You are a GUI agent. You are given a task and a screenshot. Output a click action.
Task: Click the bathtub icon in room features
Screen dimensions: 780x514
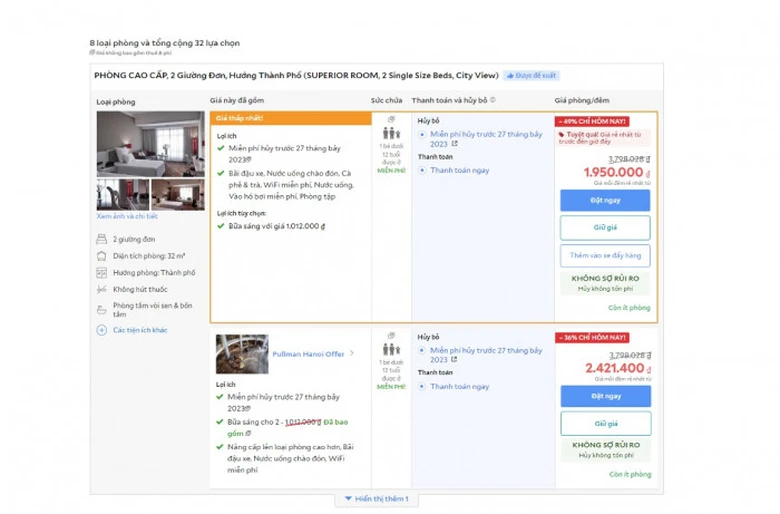(101, 308)
